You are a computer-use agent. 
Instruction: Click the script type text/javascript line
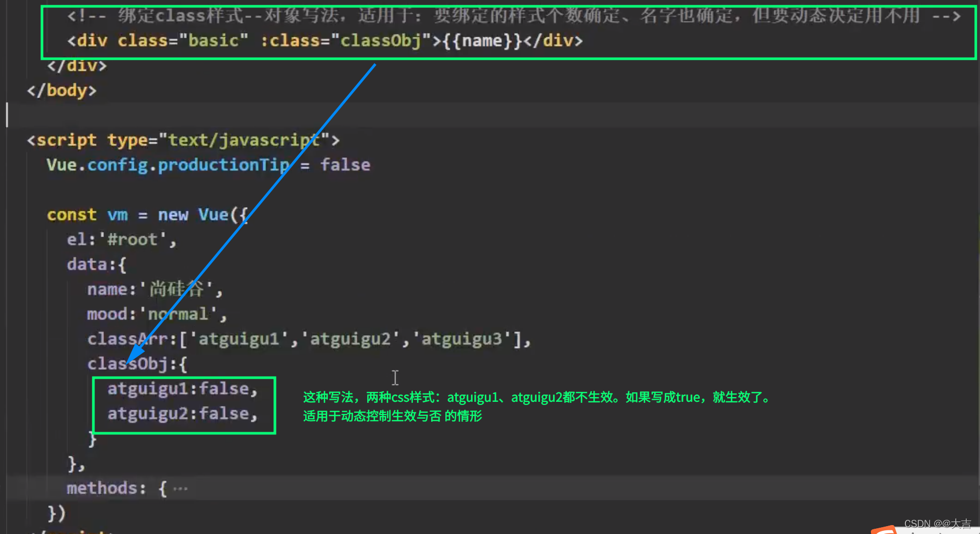tap(184, 140)
